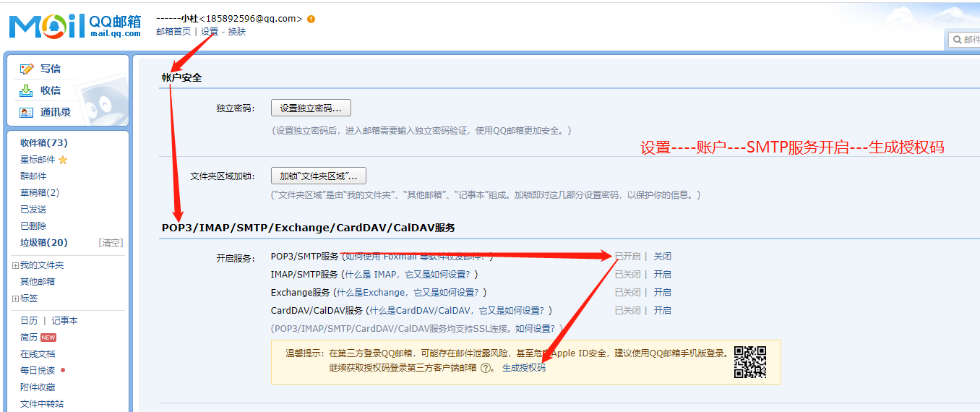Enable IMAP/SMTP service via 开启
Viewport: 980px width, 412px height.
coord(662,275)
